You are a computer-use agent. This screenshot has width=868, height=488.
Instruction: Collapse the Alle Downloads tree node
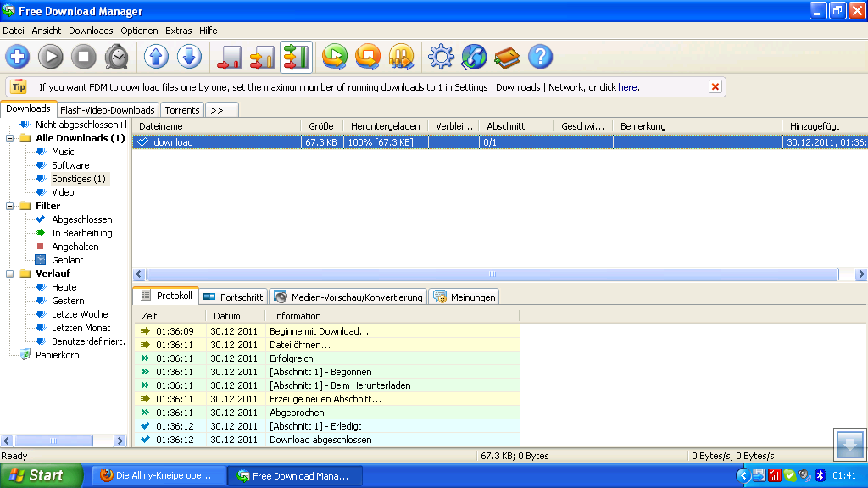[x=10, y=138]
